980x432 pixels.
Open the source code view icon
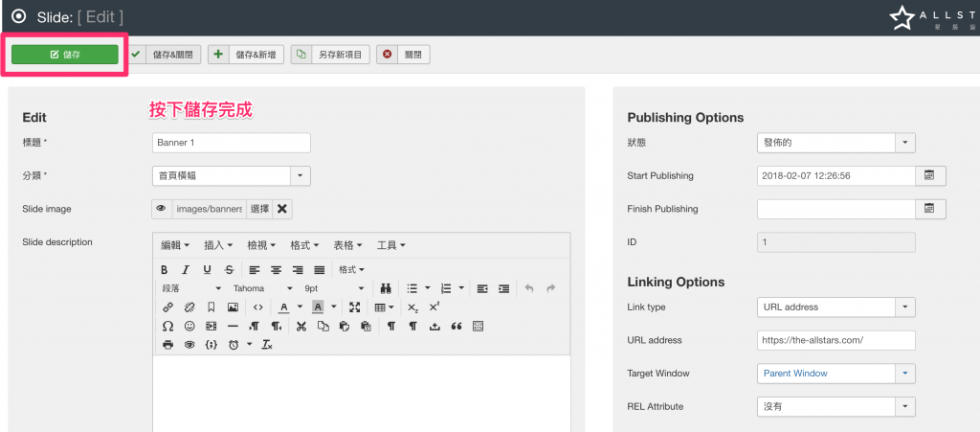258,307
